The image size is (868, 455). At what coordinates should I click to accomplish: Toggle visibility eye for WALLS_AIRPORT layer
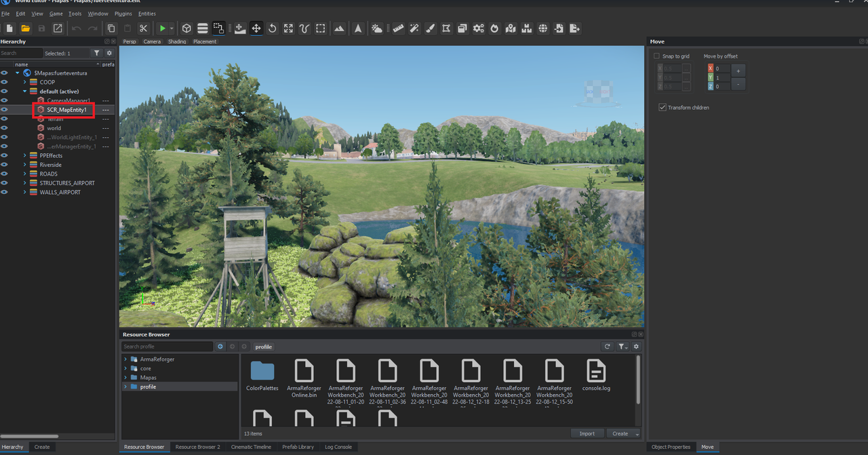point(4,192)
